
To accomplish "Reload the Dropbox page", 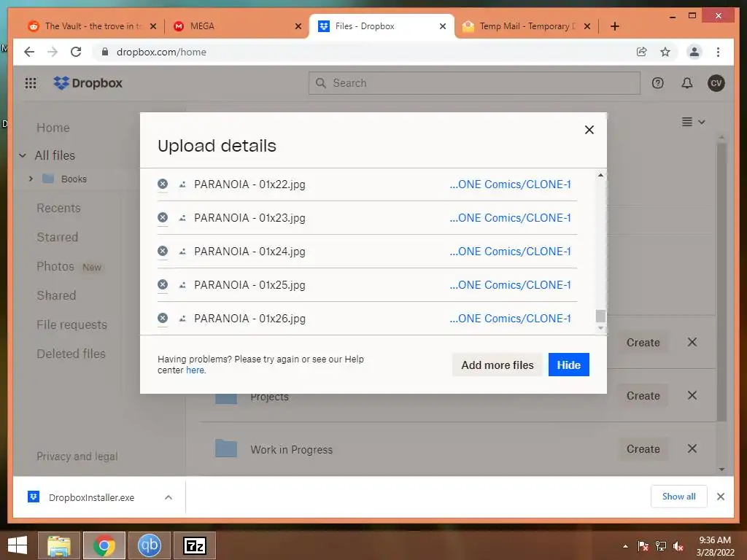I will tap(76, 52).
